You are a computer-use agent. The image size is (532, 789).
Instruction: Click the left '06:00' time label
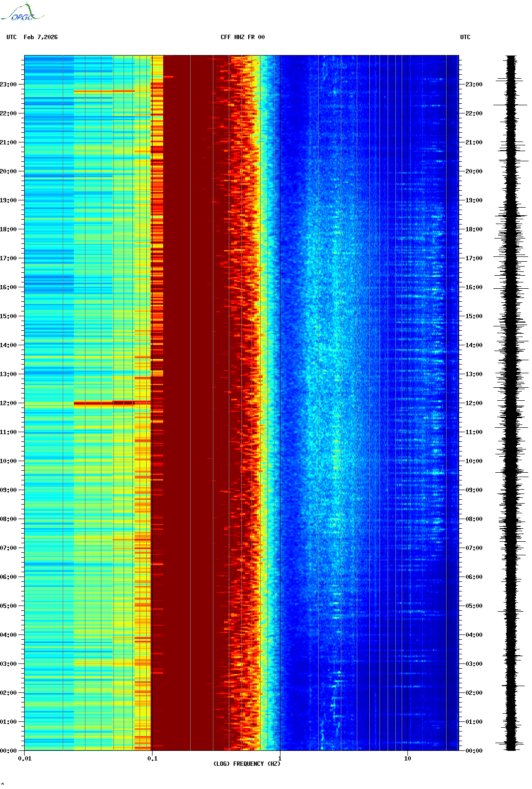click(x=8, y=577)
